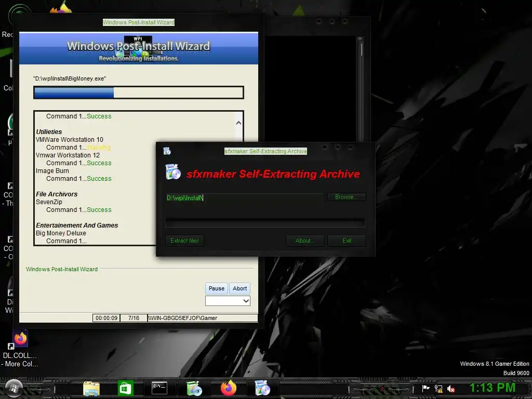Click the Browse... button in sfxmaker

click(x=347, y=197)
